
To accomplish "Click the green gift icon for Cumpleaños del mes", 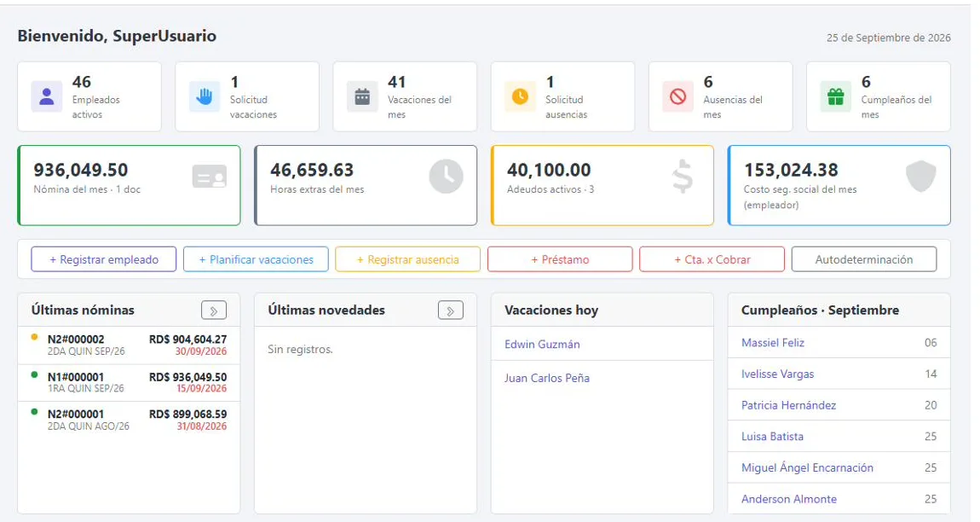I will pyautogui.click(x=836, y=96).
